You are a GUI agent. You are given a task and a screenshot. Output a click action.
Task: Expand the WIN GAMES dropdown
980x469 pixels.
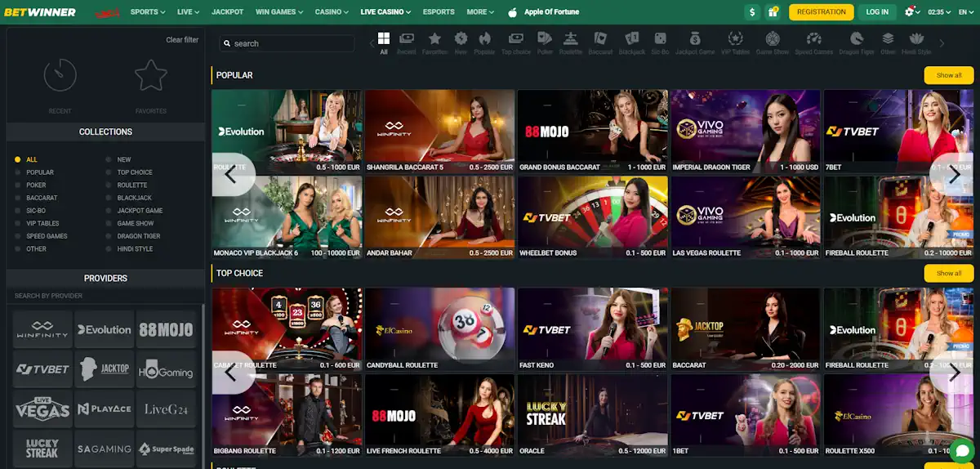coord(279,12)
